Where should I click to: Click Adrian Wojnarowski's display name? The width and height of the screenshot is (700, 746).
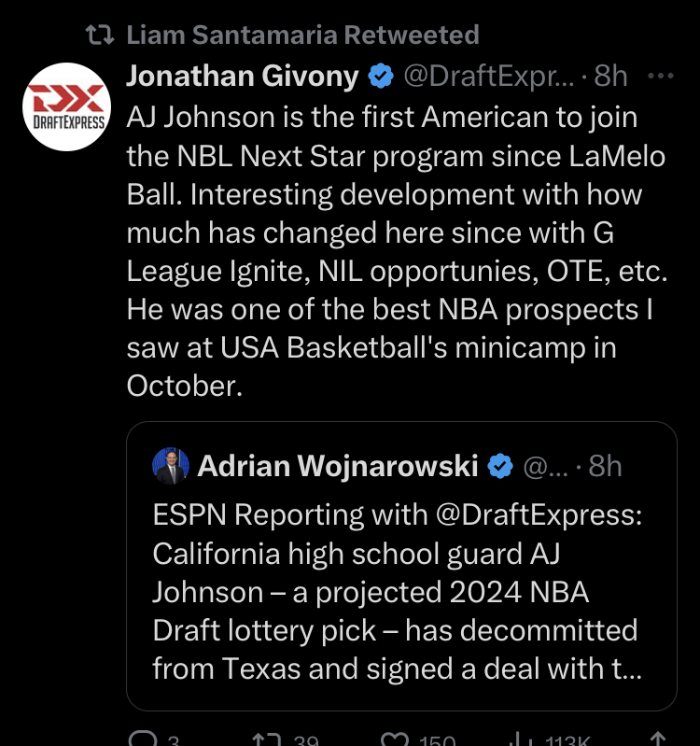tap(338, 466)
